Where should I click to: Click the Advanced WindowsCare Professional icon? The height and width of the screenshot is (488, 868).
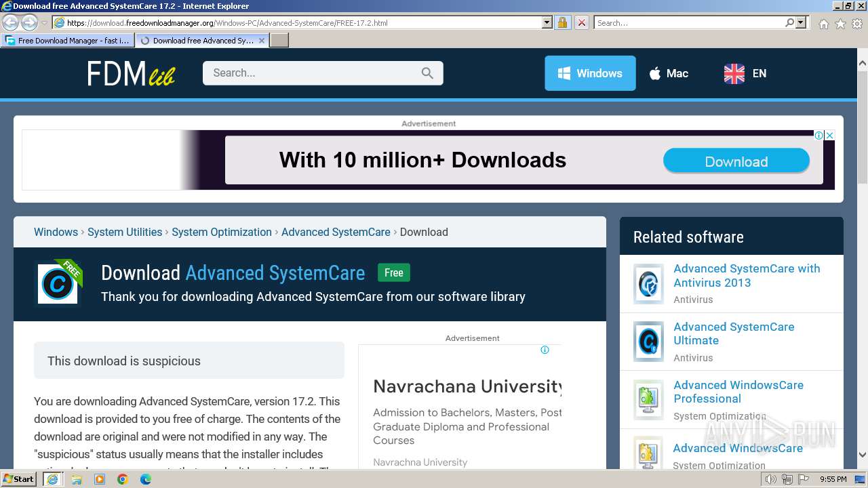648,400
